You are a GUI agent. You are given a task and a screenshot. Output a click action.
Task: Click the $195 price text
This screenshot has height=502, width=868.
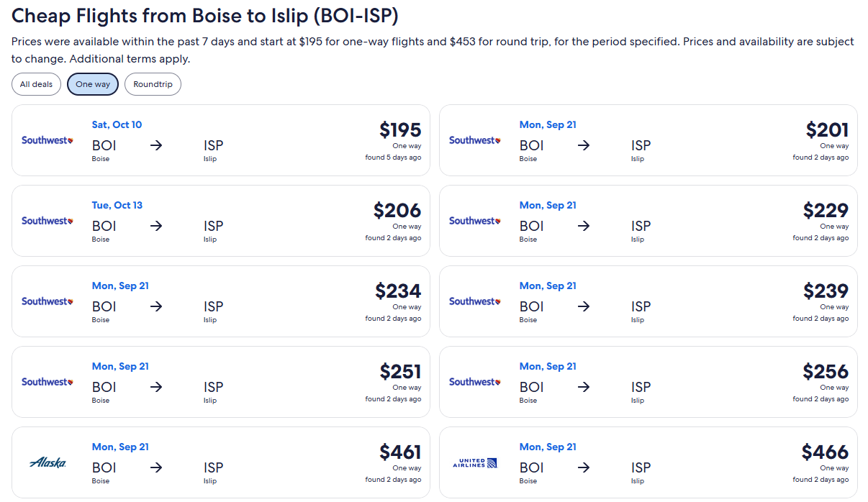tap(400, 130)
